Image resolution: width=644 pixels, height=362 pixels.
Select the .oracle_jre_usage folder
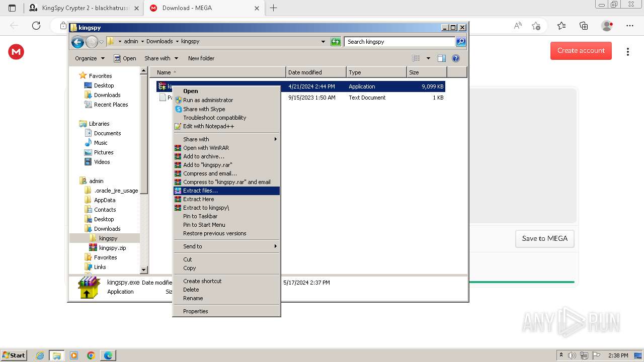(x=111, y=191)
